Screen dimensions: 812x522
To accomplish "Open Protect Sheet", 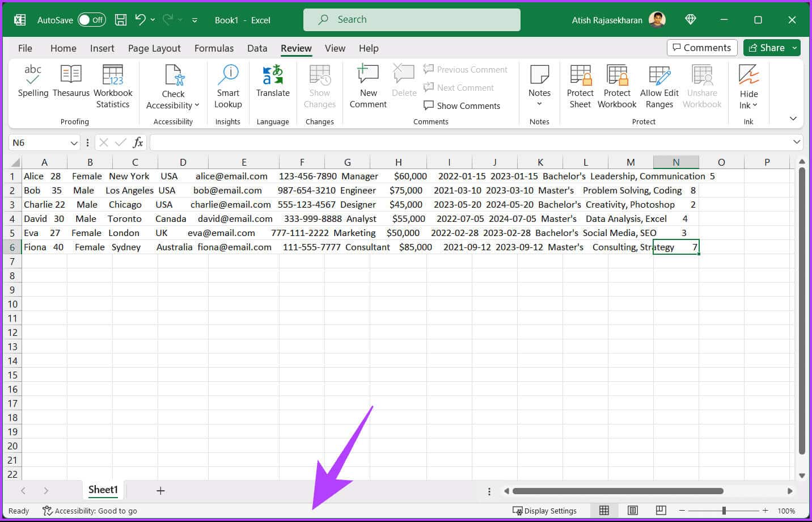I will point(580,86).
